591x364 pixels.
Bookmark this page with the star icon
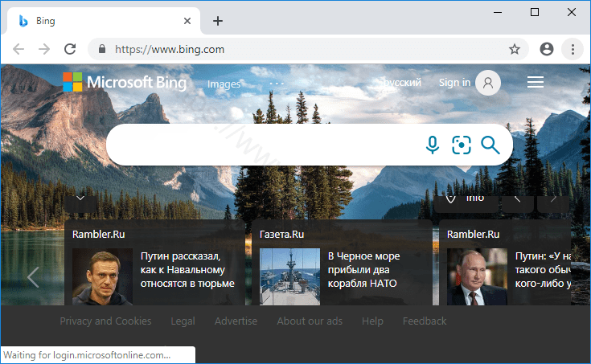tap(514, 49)
